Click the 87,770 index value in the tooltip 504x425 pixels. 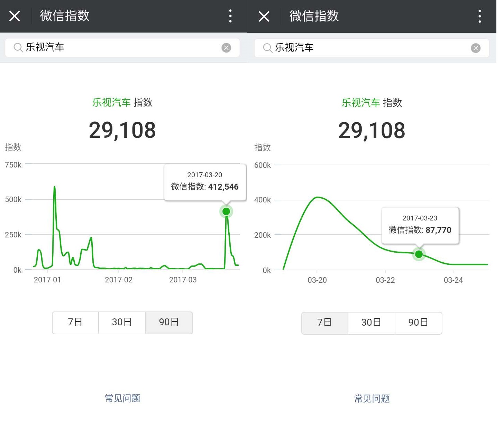438,230
